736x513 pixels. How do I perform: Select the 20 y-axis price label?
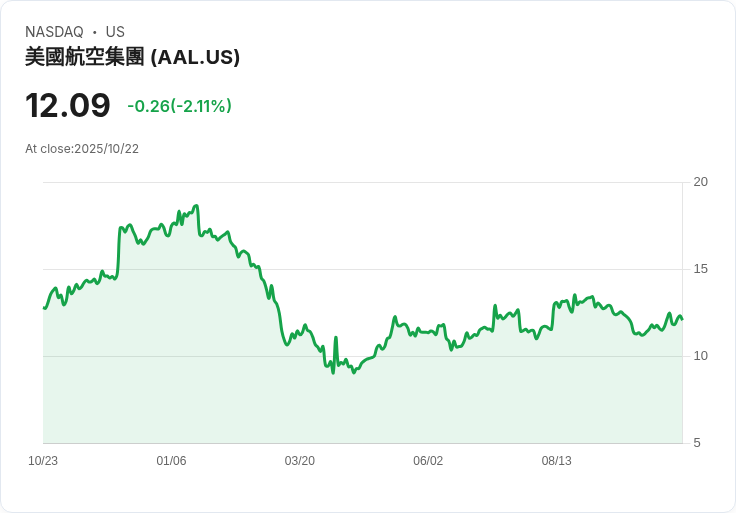point(701,182)
